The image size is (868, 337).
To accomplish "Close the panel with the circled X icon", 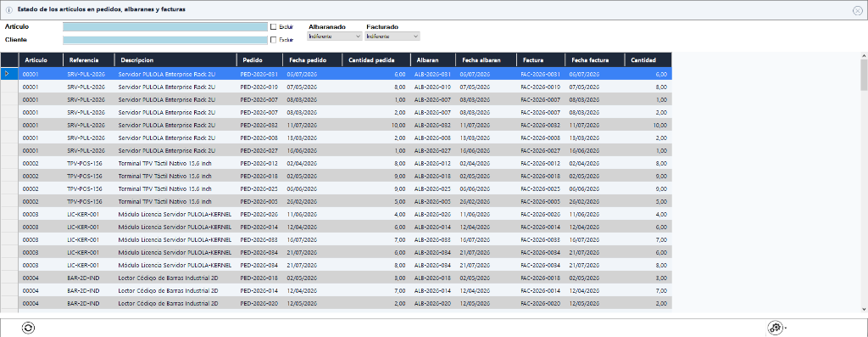I will pyautogui.click(x=858, y=10).
